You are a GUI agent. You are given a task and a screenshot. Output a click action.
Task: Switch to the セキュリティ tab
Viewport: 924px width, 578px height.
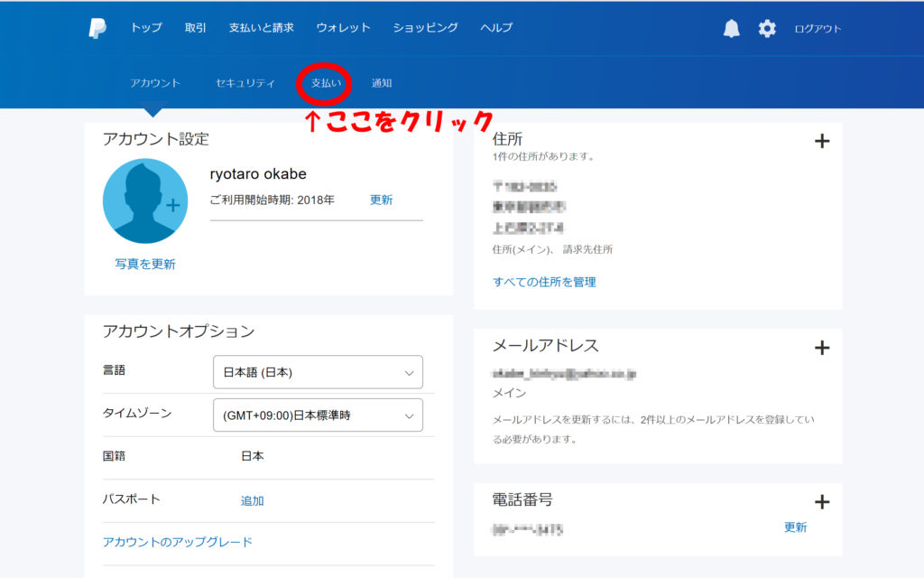point(245,83)
